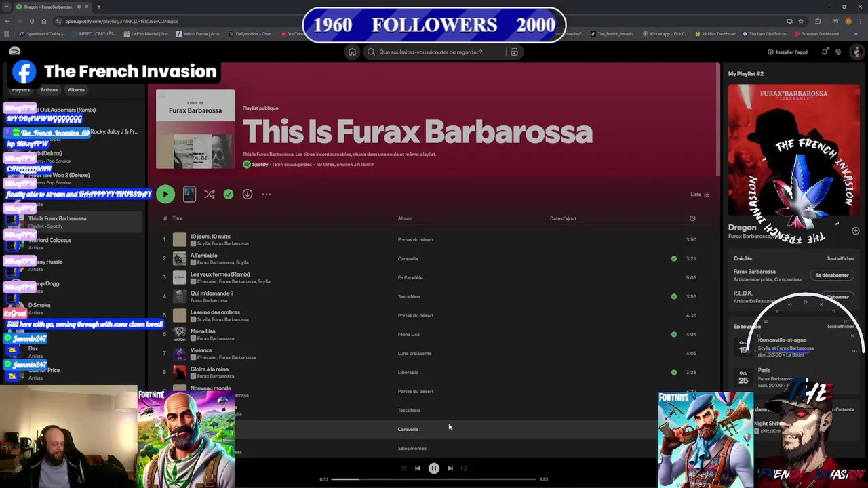Image resolution: width=868 pixels, height=488 pixels.
Task: Toggle the player bar shuffle icon
Action: click(403, 468)
